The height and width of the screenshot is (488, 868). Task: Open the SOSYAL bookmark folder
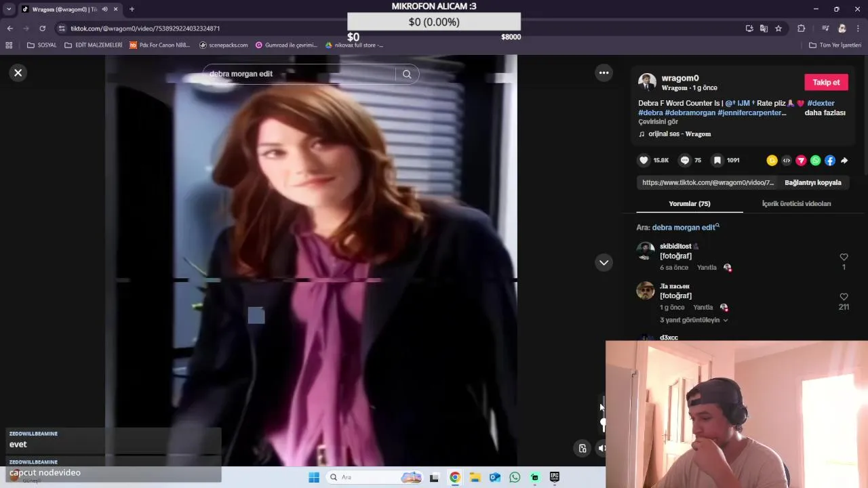pyautogui.click(x=42, y=45)
